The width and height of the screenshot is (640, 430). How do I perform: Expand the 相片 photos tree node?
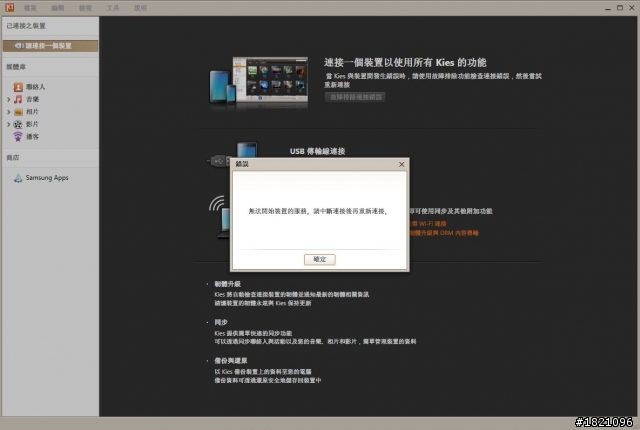click(x=9, y=112)
